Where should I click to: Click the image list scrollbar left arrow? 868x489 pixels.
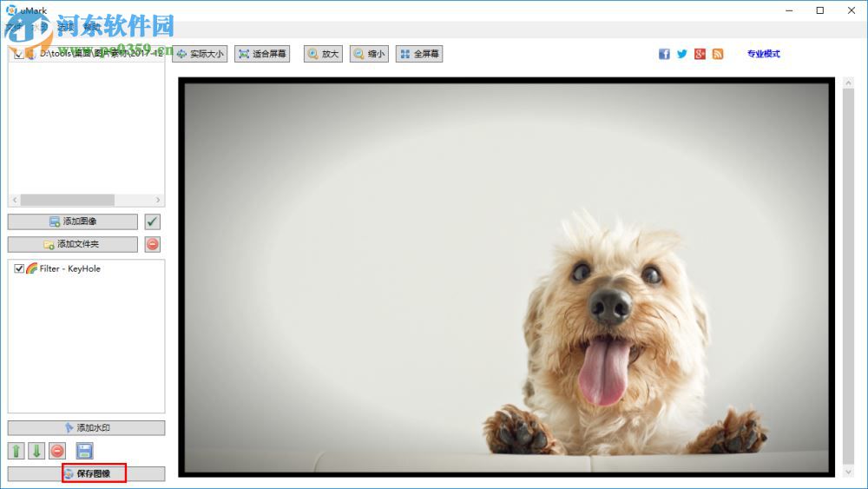(15, 200)
